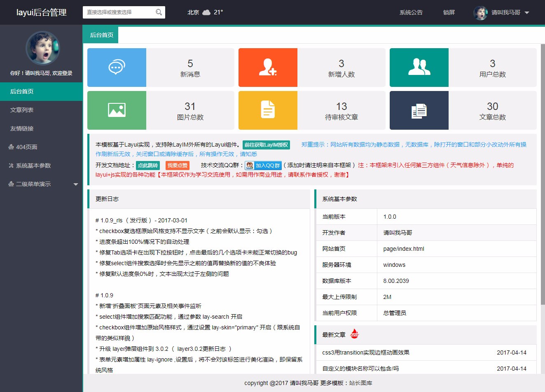Click the two-users icon for total users
Viewport: 545px width, 392px height.
click(x=419, y=68)
